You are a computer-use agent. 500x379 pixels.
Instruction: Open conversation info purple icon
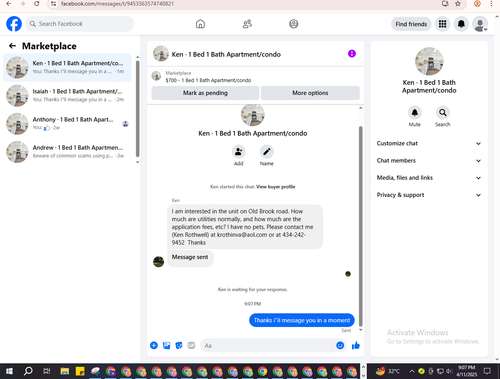tap(352, 54)
